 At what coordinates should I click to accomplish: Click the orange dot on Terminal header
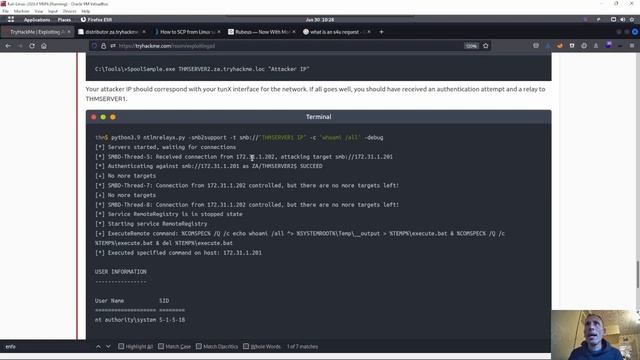113,117
